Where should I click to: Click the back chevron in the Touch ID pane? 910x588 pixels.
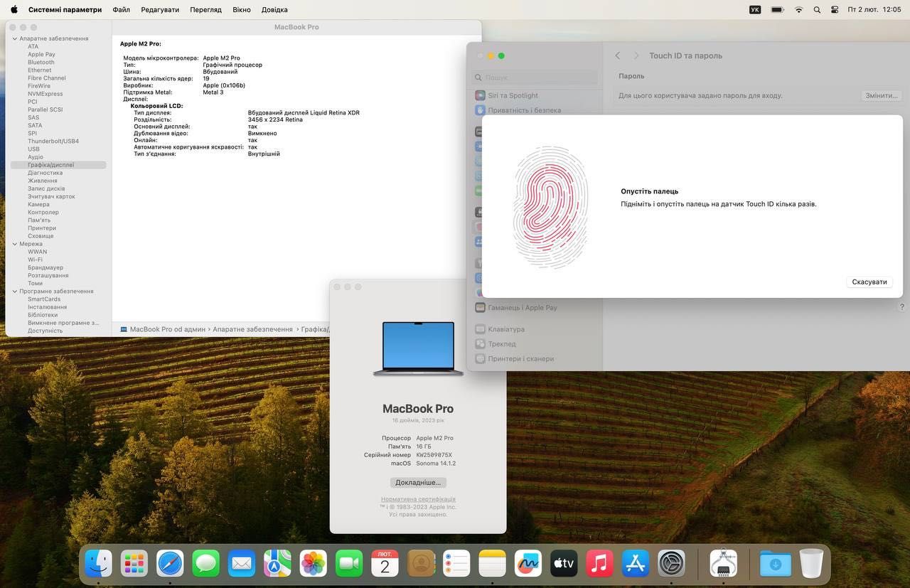(618, 55)
